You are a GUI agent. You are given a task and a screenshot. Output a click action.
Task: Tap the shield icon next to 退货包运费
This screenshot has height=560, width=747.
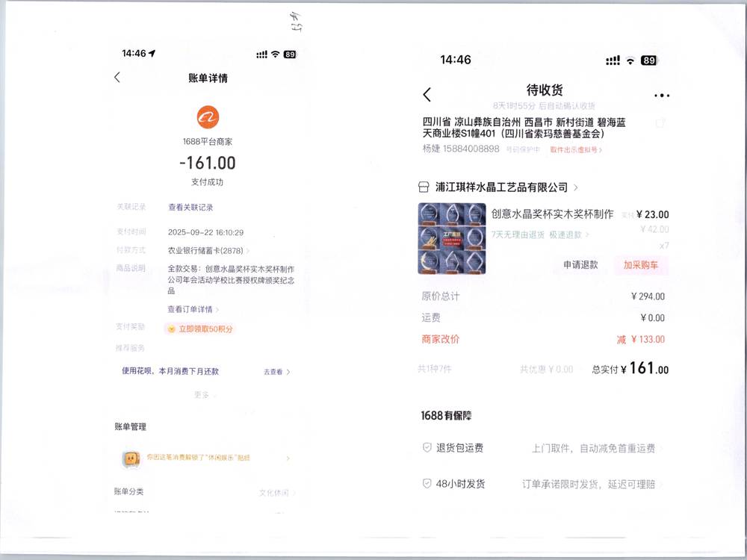(427, 448)
